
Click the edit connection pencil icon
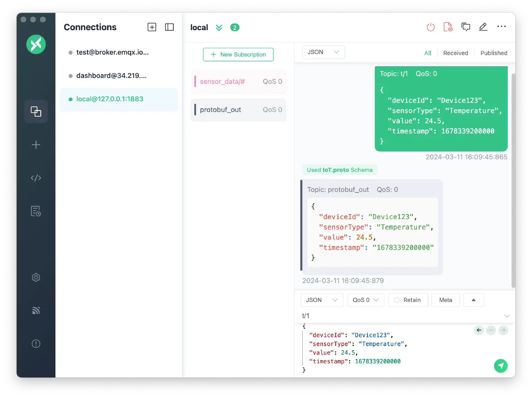pos(483,27)
